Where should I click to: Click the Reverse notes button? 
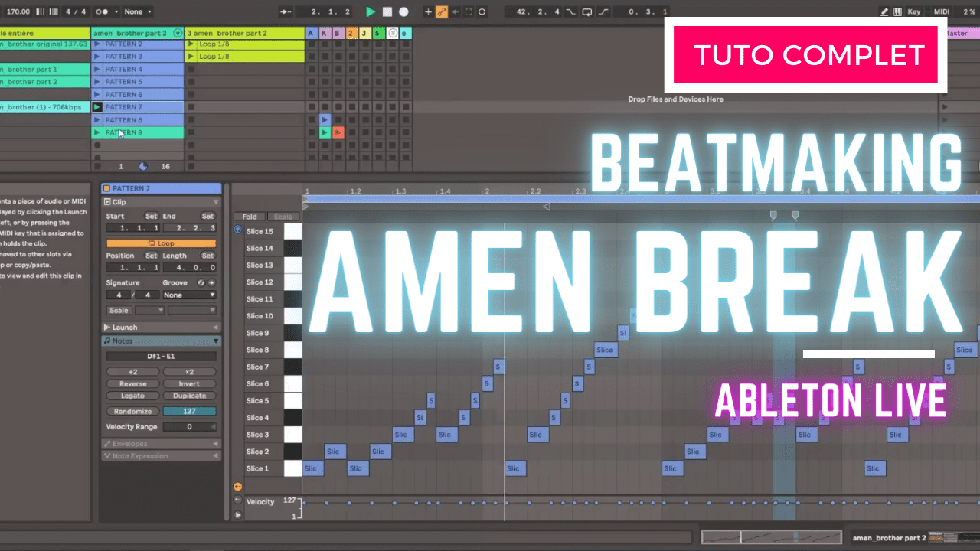pyautogui.click(x=133, y=384)
